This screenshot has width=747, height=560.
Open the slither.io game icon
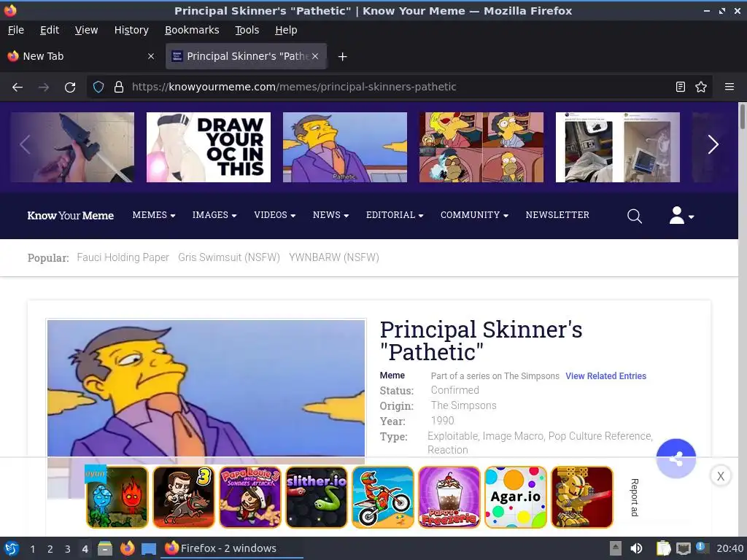click(317, 497)
